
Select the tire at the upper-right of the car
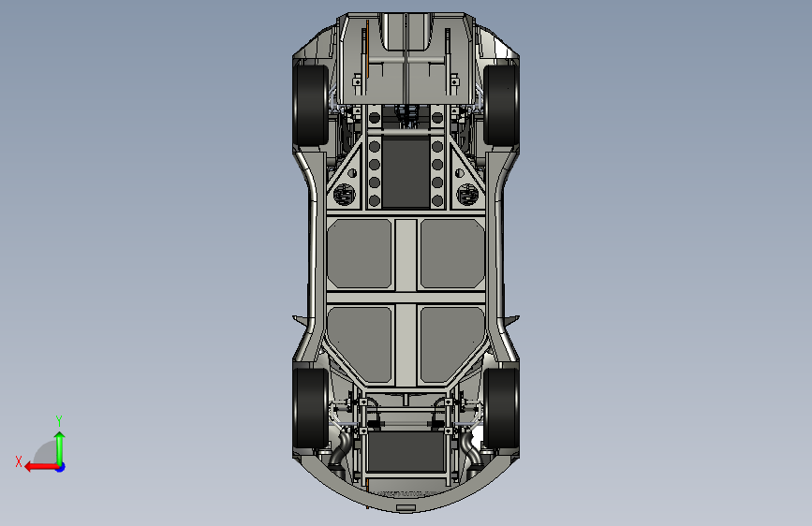pos(501,104)
